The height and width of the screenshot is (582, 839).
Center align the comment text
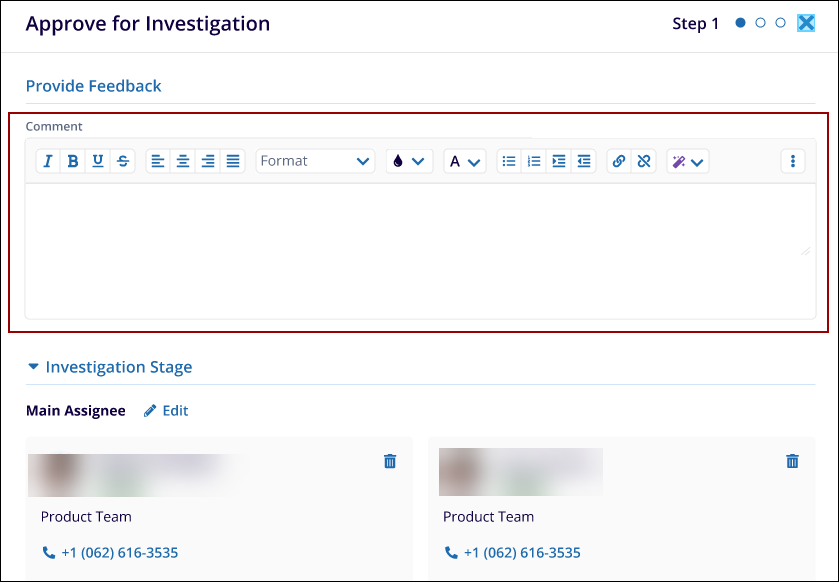pos(183,161)
